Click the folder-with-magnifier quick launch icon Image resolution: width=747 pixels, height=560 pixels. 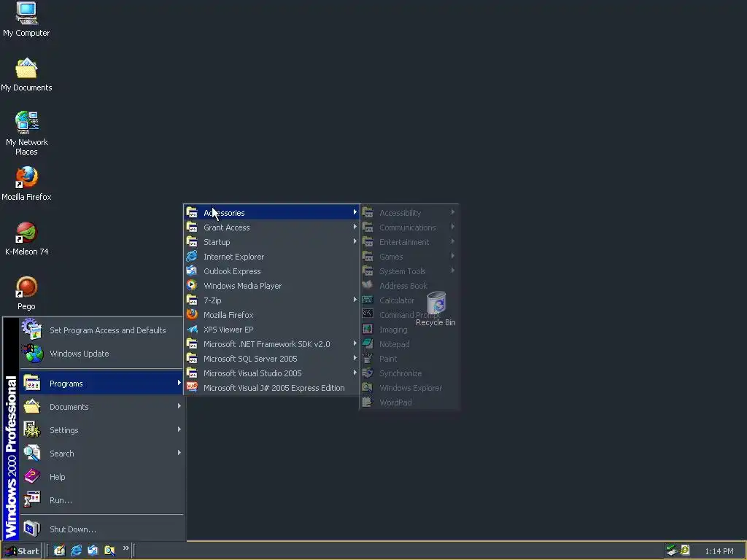click(109, 551)
